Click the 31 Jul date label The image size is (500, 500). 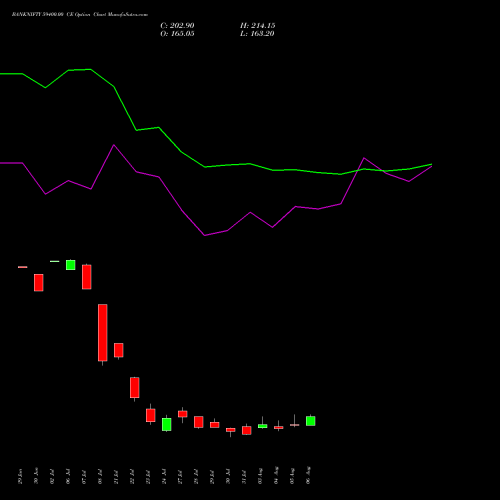point(244,477)
